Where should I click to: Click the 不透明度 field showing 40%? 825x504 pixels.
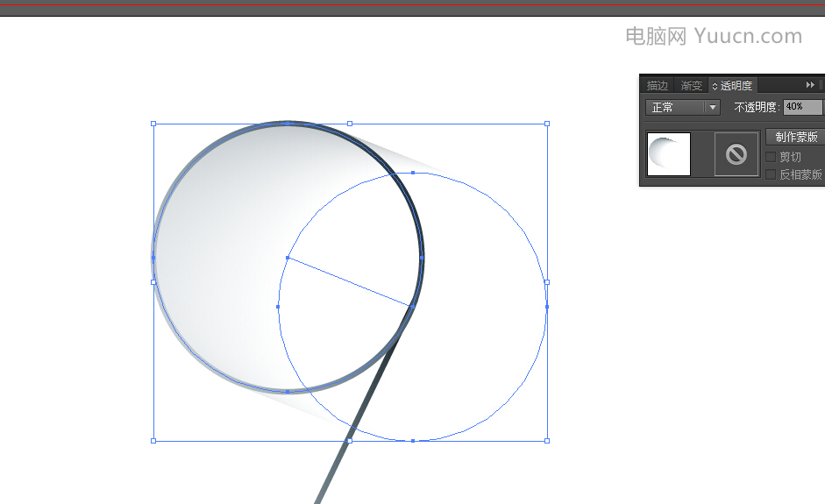(802, 107)
